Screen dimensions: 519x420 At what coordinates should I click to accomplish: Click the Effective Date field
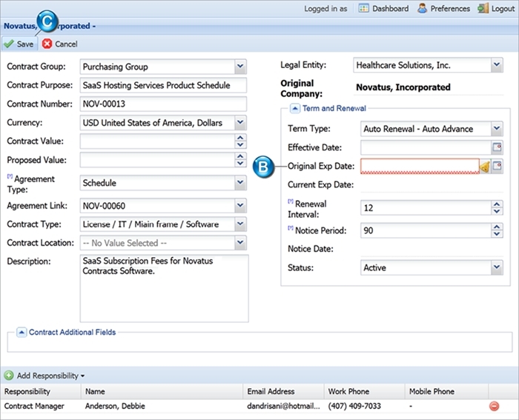pos(426,147)
